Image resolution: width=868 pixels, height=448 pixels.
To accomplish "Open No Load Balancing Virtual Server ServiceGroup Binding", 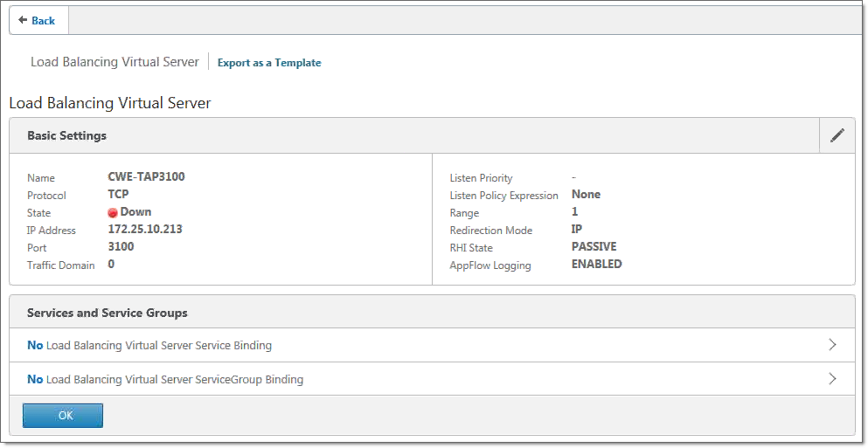I will [165, 379].
